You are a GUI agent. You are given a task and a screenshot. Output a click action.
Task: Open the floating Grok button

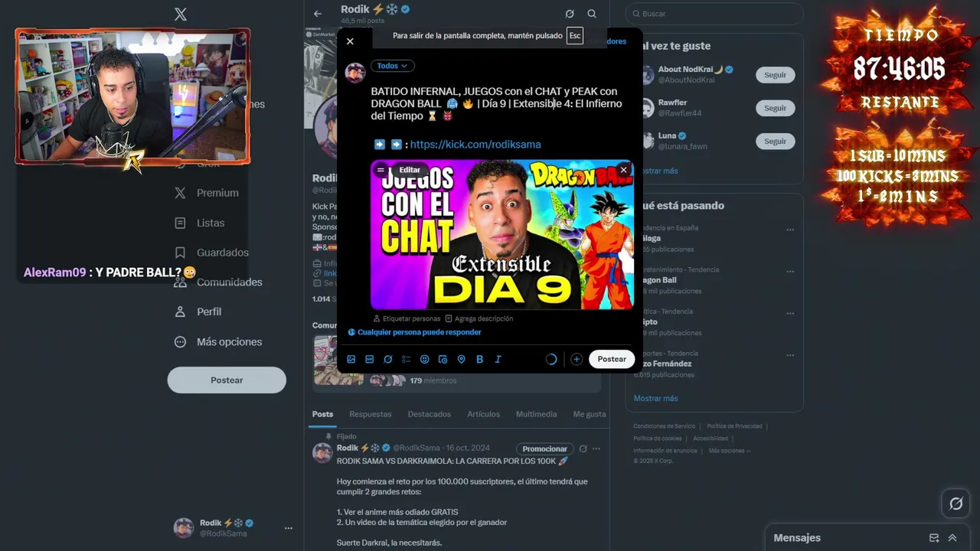coord(955,504)
